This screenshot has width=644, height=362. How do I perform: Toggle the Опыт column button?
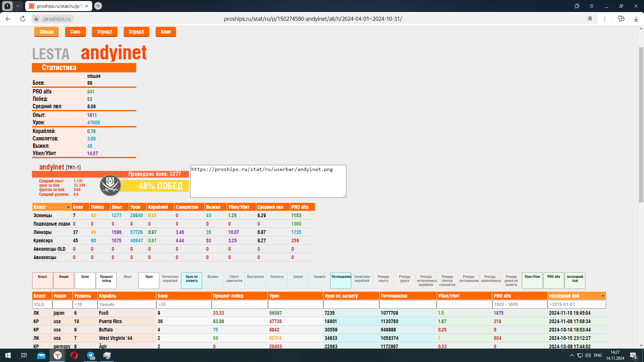128,281
